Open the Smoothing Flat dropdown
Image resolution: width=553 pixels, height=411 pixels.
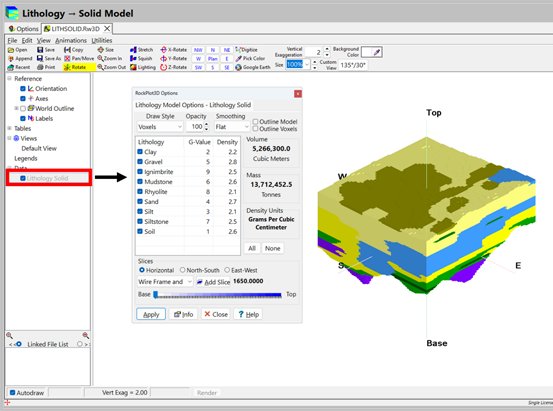point(232,127)
